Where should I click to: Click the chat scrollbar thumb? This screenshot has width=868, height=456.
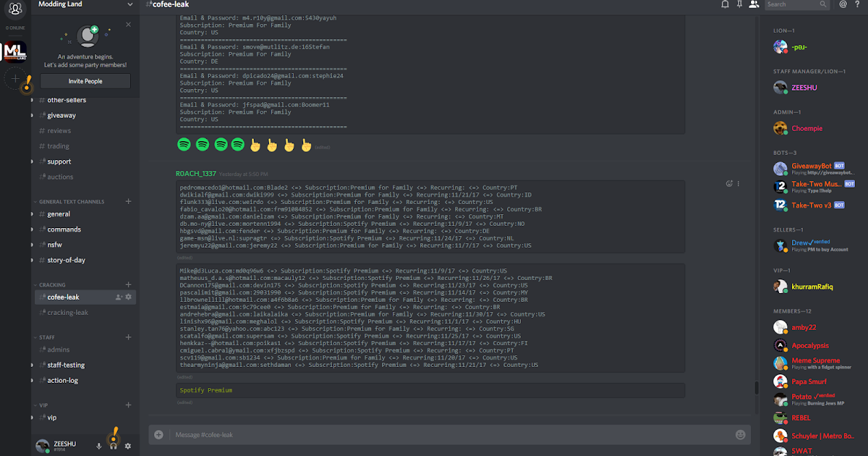756,387
